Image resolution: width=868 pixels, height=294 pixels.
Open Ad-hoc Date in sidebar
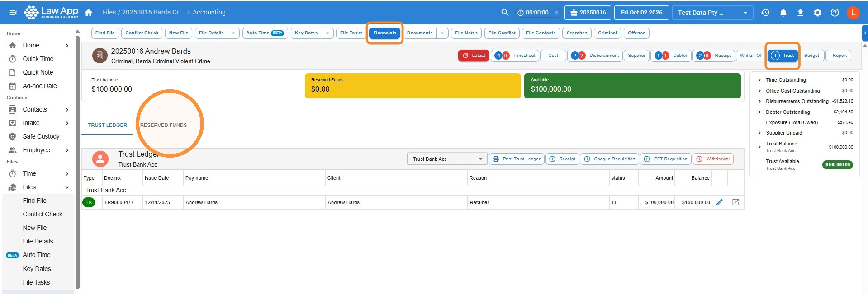(x=40, y=86)
